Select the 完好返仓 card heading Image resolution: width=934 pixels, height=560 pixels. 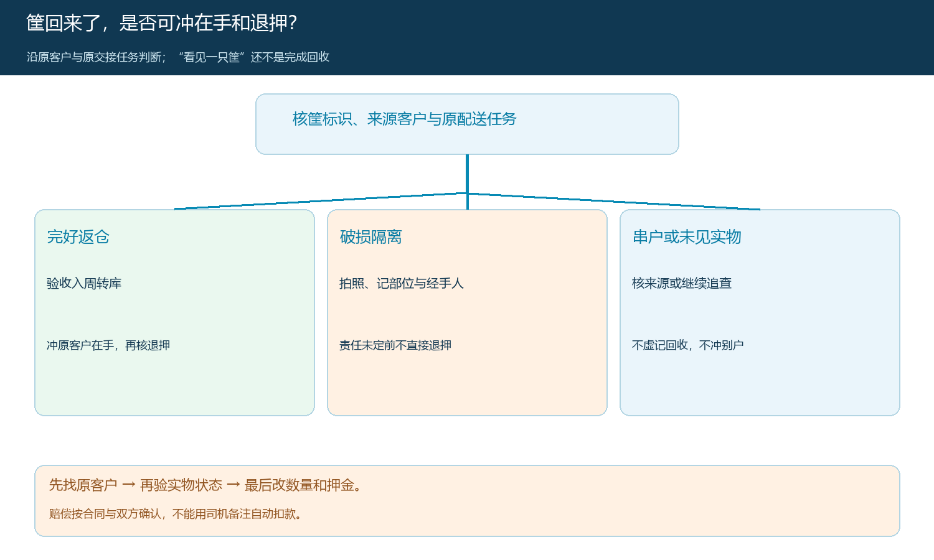coord(78,237)
